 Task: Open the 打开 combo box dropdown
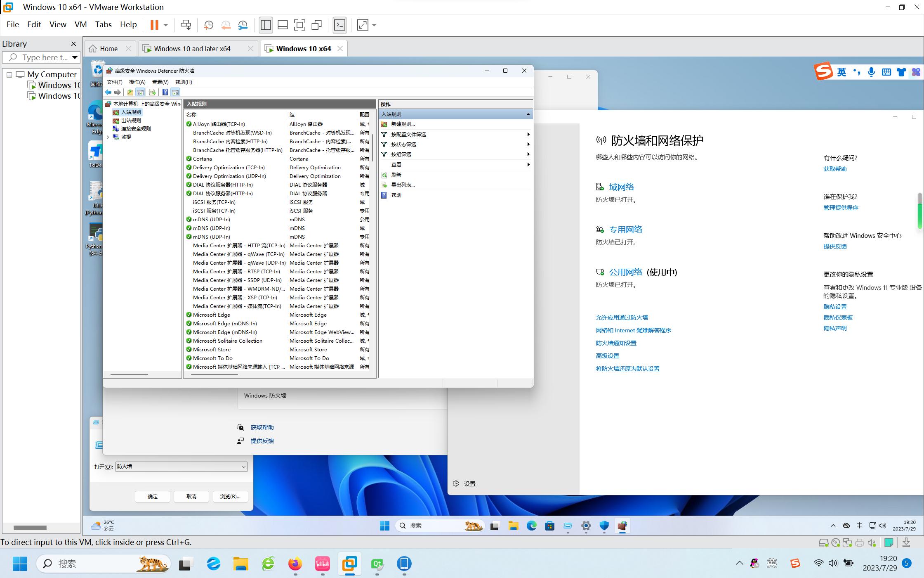coord(243,467)
